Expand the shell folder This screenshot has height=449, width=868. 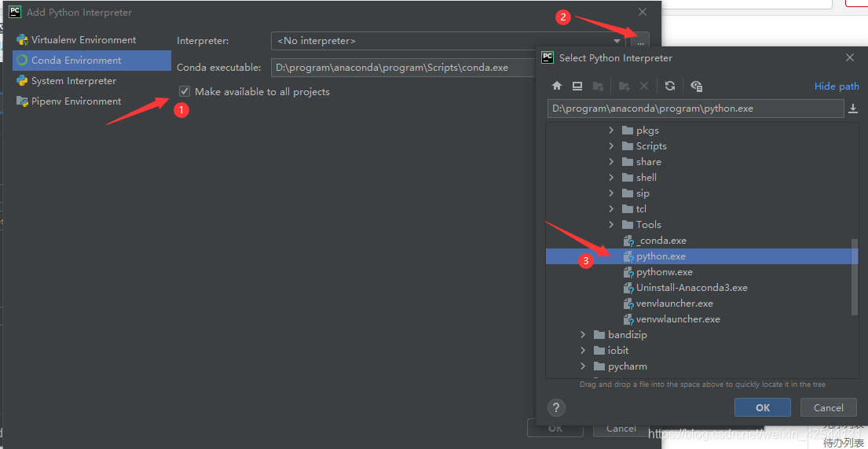[611, 178]
